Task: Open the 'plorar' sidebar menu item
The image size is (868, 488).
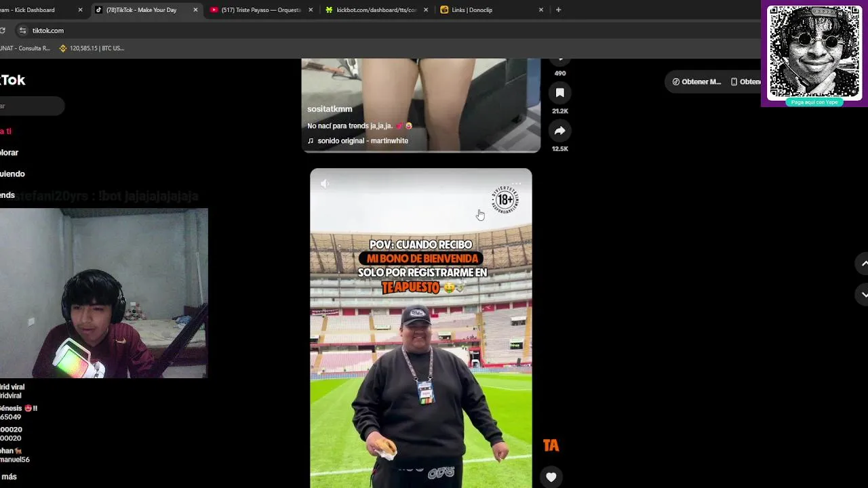Action: point(9,152)
